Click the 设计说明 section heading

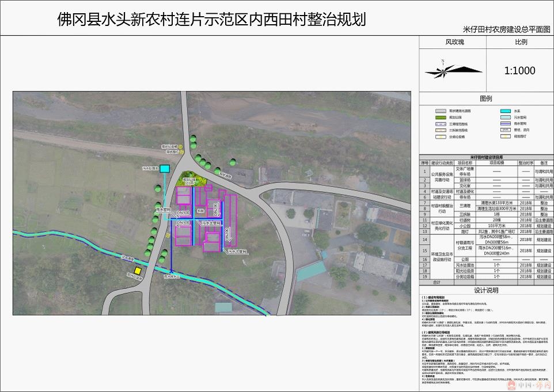[487, 290]
